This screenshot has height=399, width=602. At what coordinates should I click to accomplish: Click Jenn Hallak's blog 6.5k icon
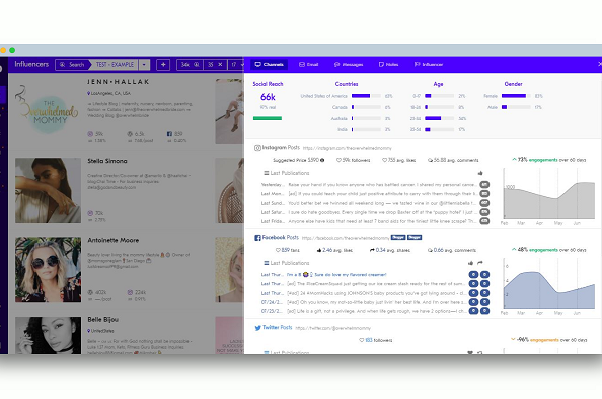[130, 134]
